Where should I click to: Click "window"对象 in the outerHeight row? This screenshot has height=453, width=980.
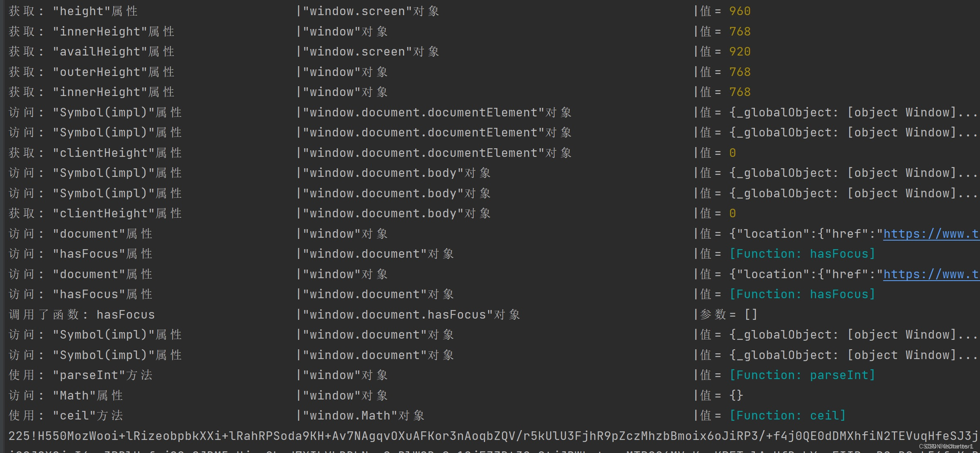coord(345,72)
